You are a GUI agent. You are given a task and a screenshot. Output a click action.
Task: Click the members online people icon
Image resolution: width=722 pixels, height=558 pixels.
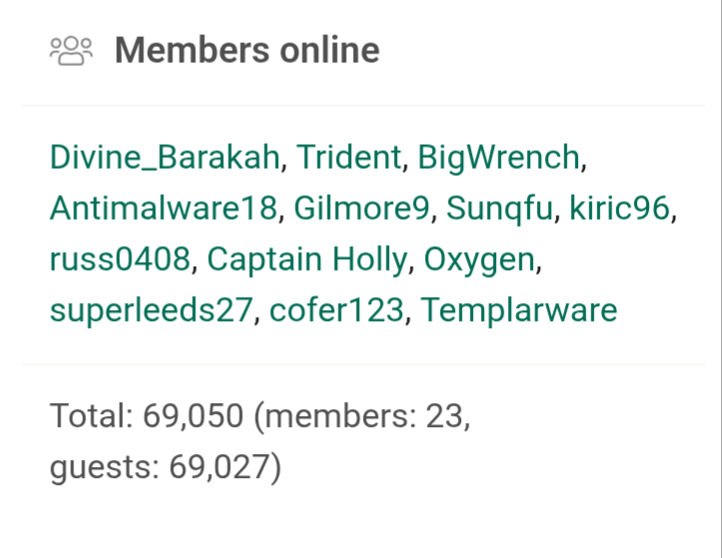(x=71, y=50)
